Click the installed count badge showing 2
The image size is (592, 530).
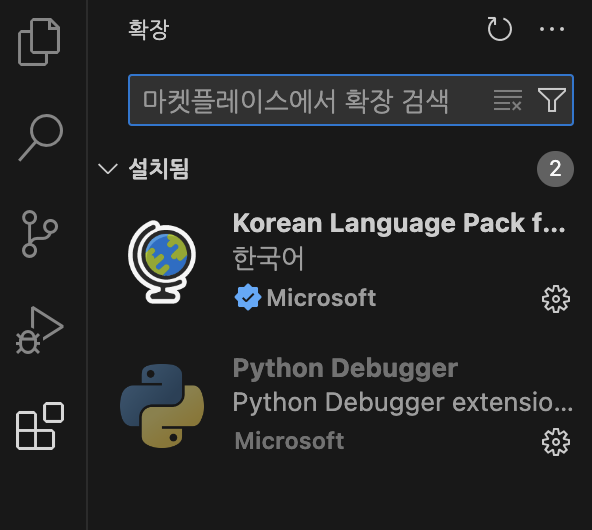[x=555, y=169]
